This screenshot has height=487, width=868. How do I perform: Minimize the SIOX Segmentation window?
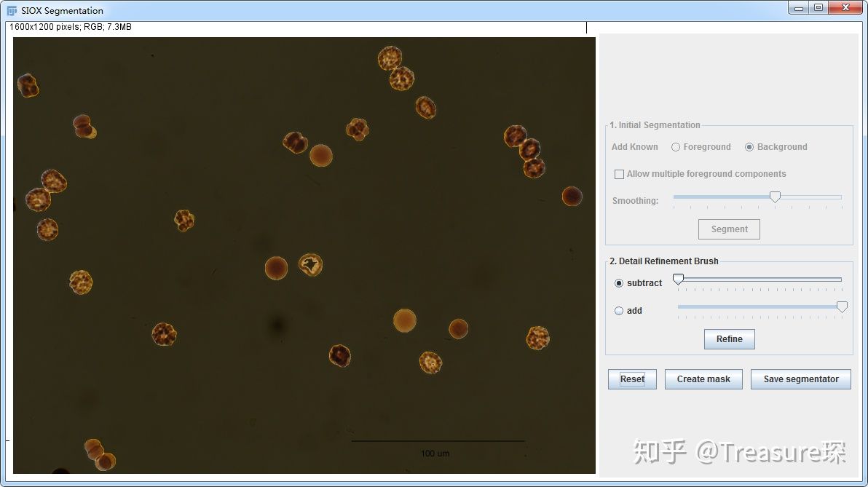[x=799, y=8]
